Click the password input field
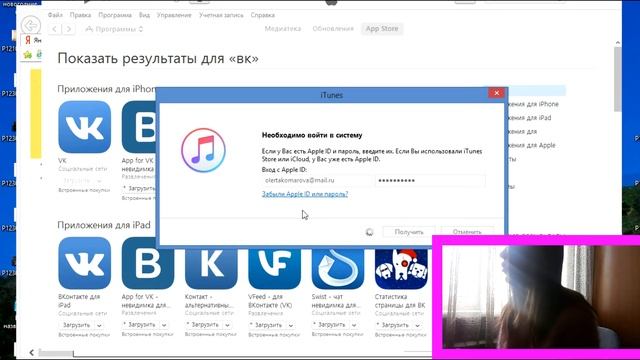Viewport: 640px width, 360px height. 430,180
